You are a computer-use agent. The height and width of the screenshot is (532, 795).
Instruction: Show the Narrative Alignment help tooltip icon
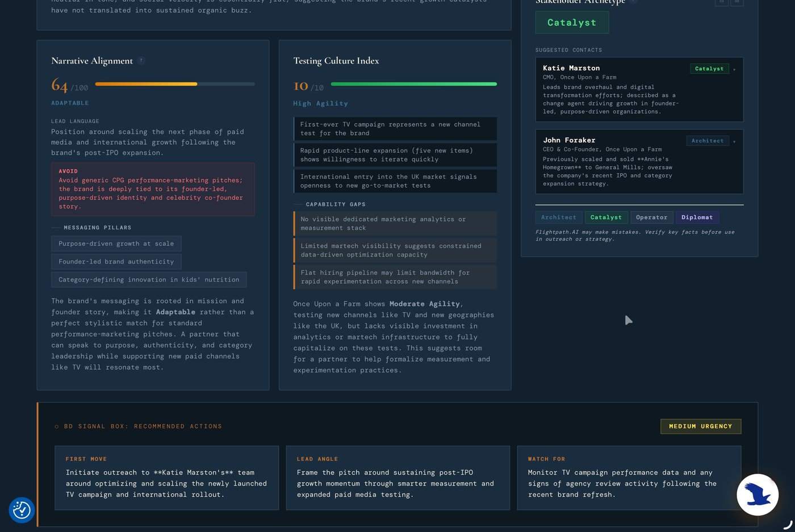coord(141,61)
